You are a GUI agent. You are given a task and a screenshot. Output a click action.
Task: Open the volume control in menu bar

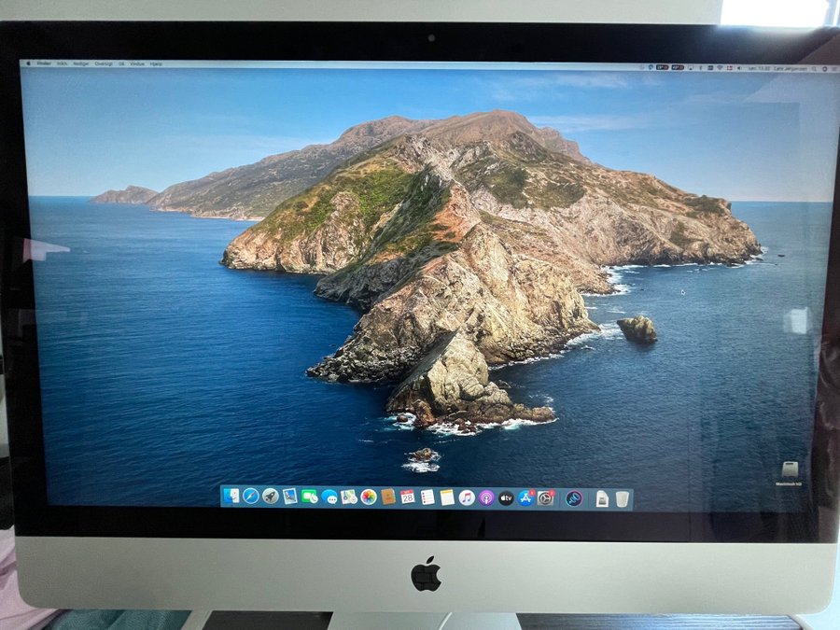(x=738, y=67)
